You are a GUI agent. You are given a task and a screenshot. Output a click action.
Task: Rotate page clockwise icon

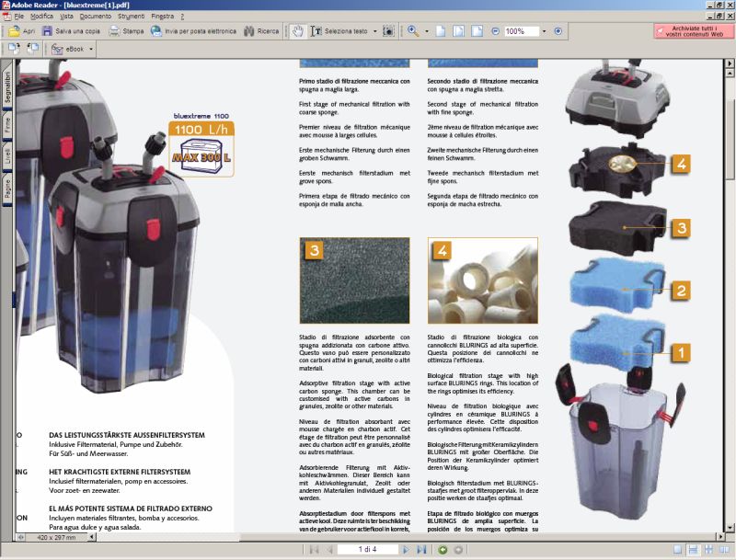(14, 49)
